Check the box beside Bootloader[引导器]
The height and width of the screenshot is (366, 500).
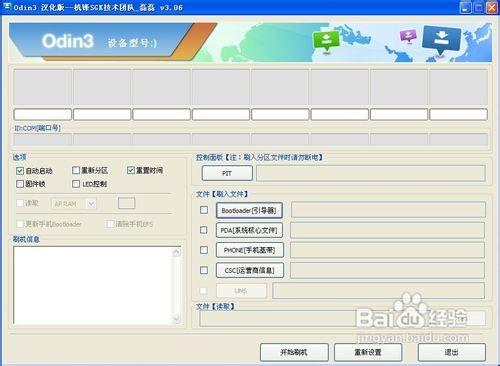(204, 210)
